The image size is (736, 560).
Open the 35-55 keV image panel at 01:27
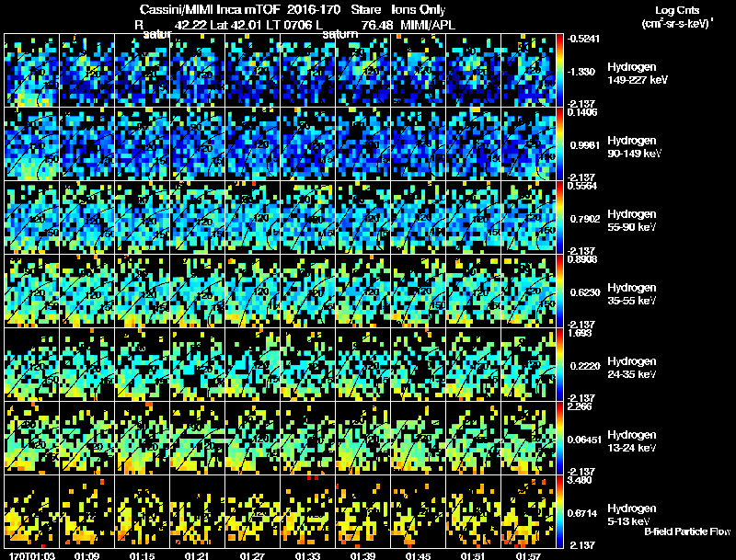(x=252, y=291)
